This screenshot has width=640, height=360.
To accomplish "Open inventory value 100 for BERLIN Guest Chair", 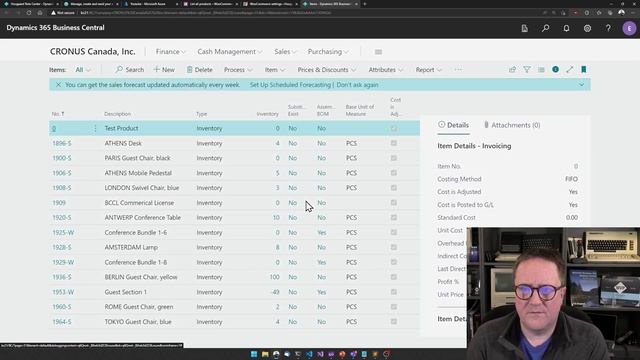I will click(x=274, y=277).
